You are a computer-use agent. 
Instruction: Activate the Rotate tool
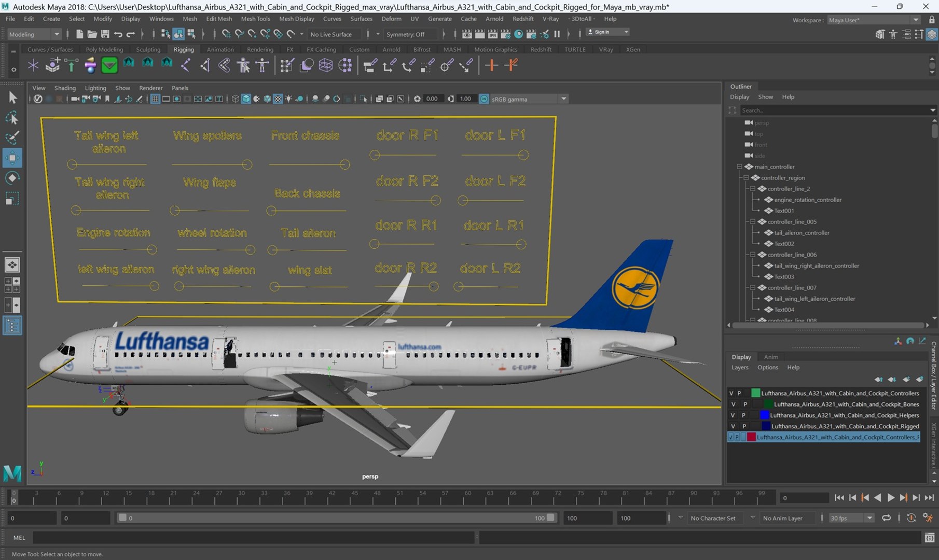pyautogui.click(x=12, y=178)
